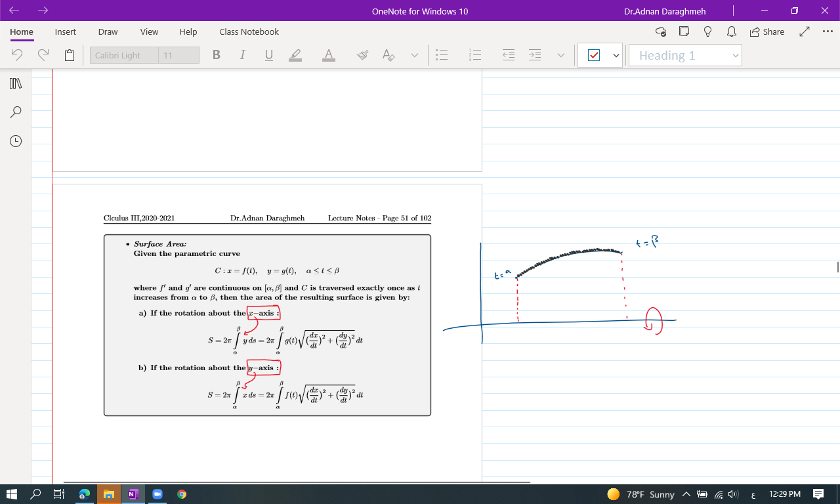Open the more options ellipsis menu
Screen dimensions: 840x504
(828, 31)
